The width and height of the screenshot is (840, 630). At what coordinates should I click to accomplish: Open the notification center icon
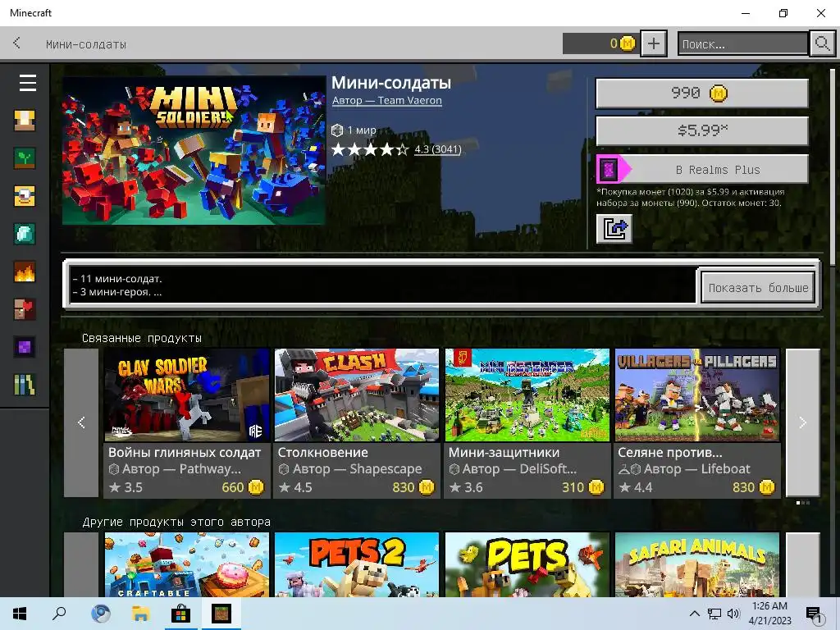pyautogui.click(x=815, y=615)
